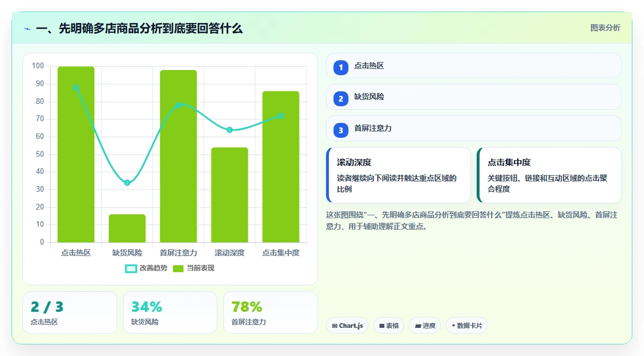Click the 表格 tag

click(x=389, y=326)
